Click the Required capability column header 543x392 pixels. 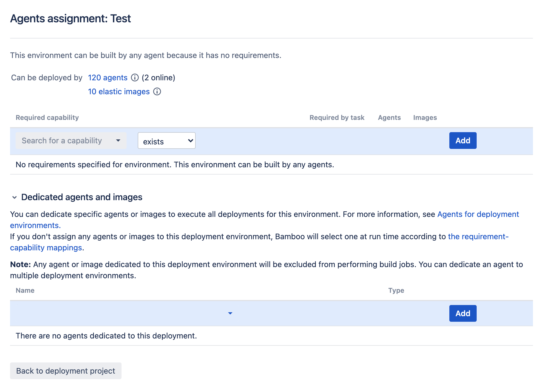point(47,118)
